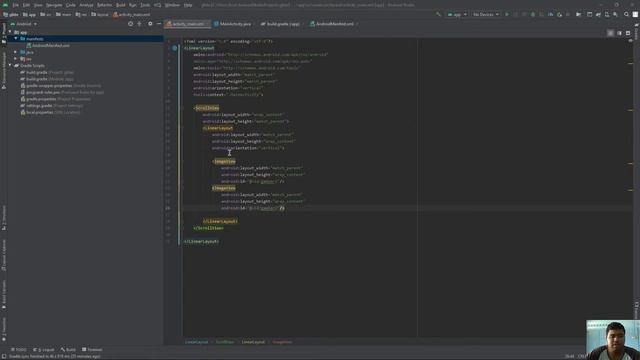Select AndroidManifest.xml in project tree
640x360 pixels.
click(48, 46)
